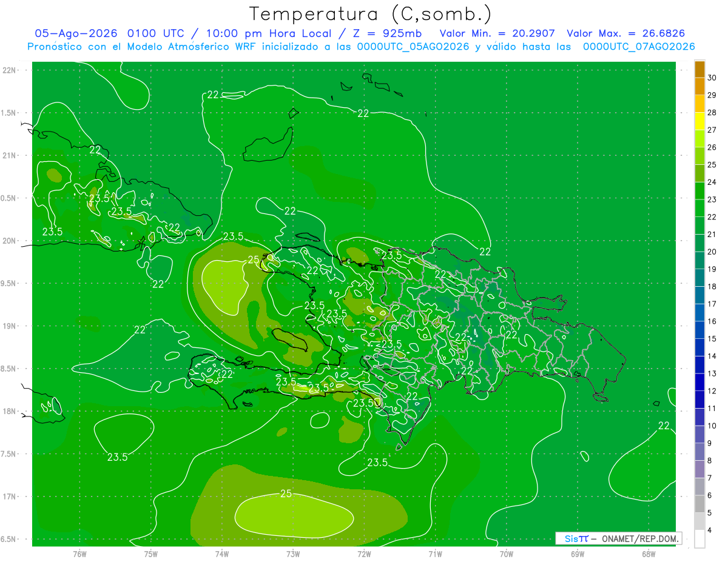Click the 76W longitude axis label
This screenshot has width=728, height=562.
[79, 554]
